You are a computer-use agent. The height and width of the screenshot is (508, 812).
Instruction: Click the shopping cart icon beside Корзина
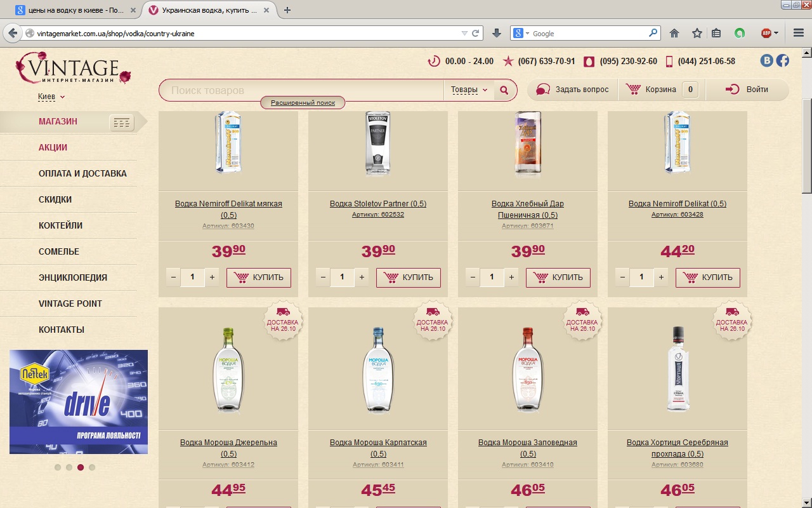pos(633,90)
